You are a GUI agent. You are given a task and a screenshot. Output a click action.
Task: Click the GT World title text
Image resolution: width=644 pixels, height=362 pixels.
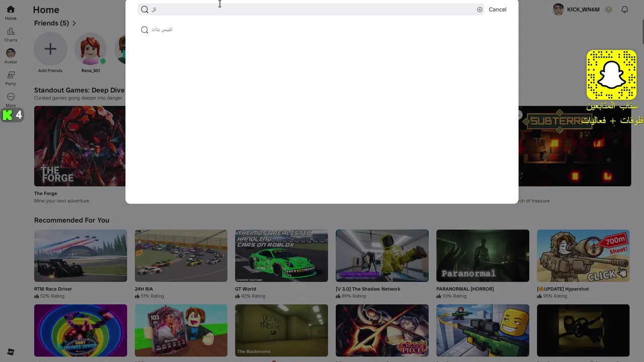[246, 289]
